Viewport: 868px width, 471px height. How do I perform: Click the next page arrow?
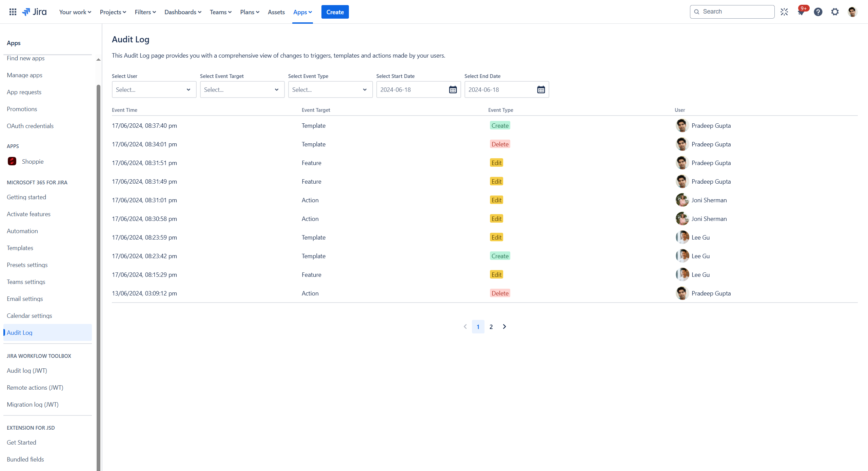coord(505,327)
